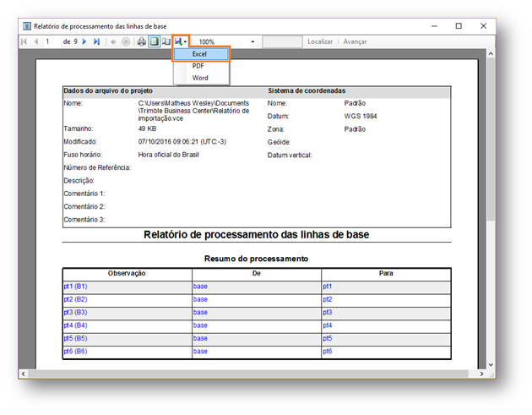This screenshot has height=415, width=532.
Task: Open page setup icon
Action: (166, 41)
